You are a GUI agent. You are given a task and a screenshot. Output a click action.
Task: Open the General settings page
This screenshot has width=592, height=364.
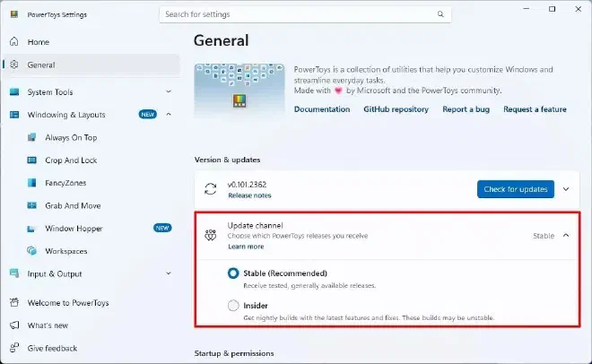point(91,65)
